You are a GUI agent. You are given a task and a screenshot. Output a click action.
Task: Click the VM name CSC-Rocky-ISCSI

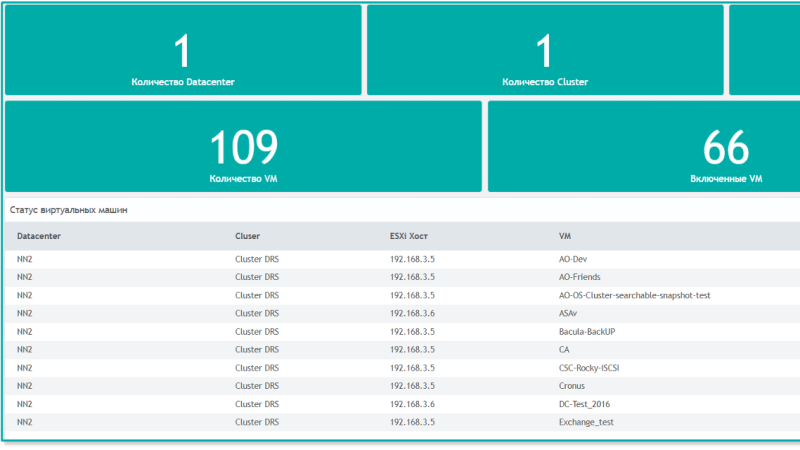click(589, 368)
